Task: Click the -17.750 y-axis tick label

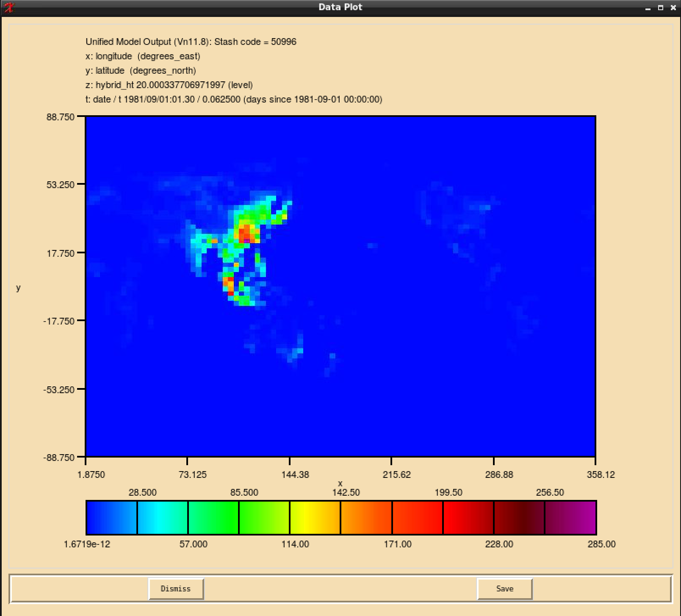Action: coord(58,321)
